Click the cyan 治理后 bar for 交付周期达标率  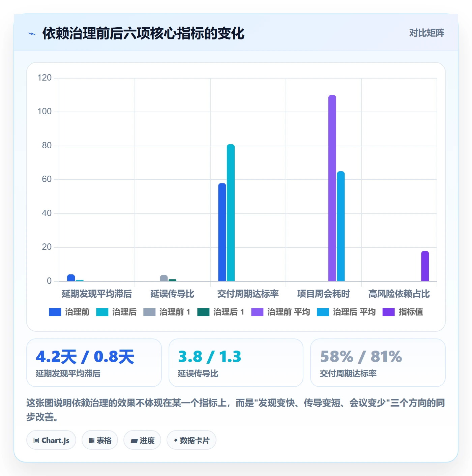pyautogui.click(x=231, y=213)
